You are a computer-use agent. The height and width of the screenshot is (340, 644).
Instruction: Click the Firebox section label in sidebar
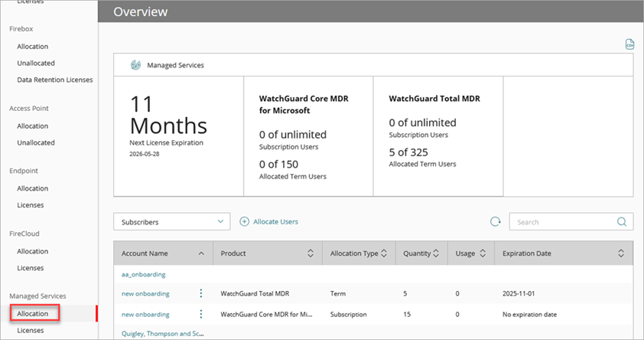pos(21,29)
